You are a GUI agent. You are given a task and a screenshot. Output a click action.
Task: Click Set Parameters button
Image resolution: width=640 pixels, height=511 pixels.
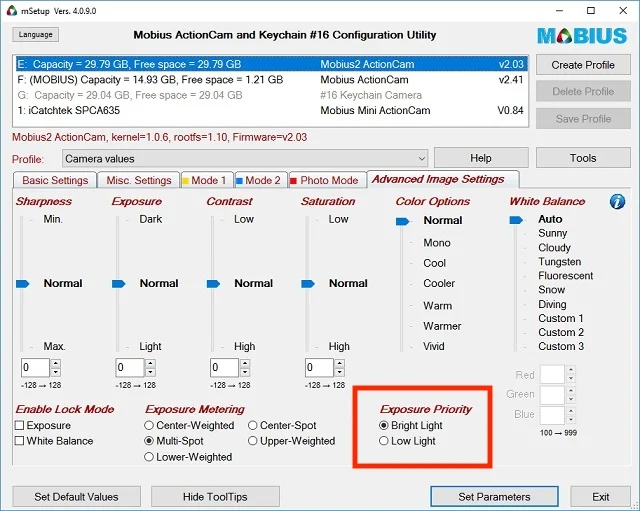coord(494,497)
